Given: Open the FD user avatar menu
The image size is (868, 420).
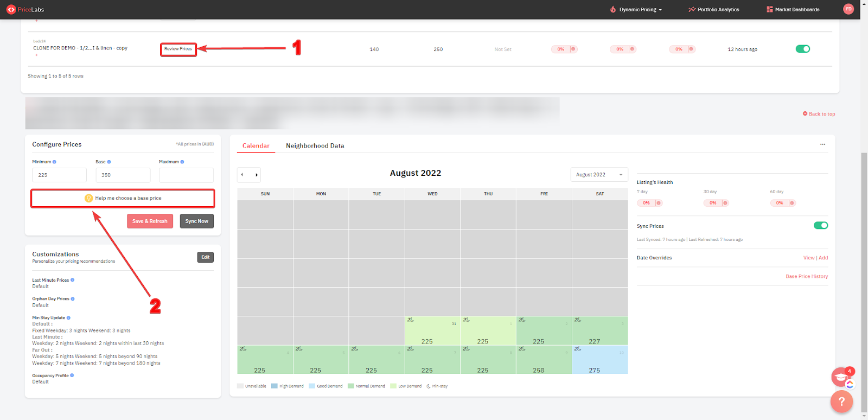Looking at the screenshot, I should (x=848, y=9).
